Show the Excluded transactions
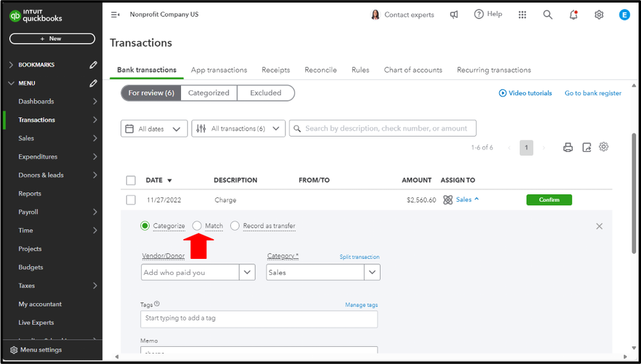 [266, 93]
